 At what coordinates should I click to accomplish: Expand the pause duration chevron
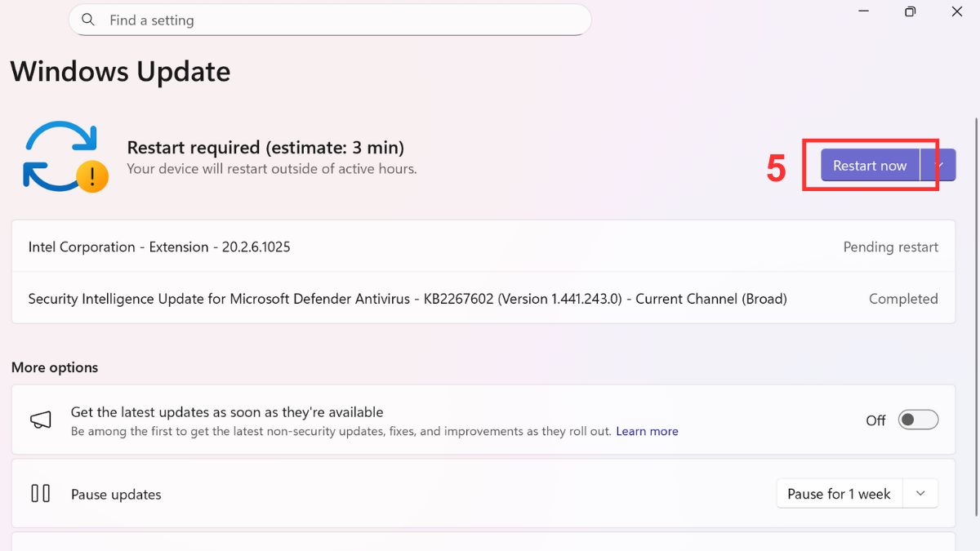tap(920, 494)
